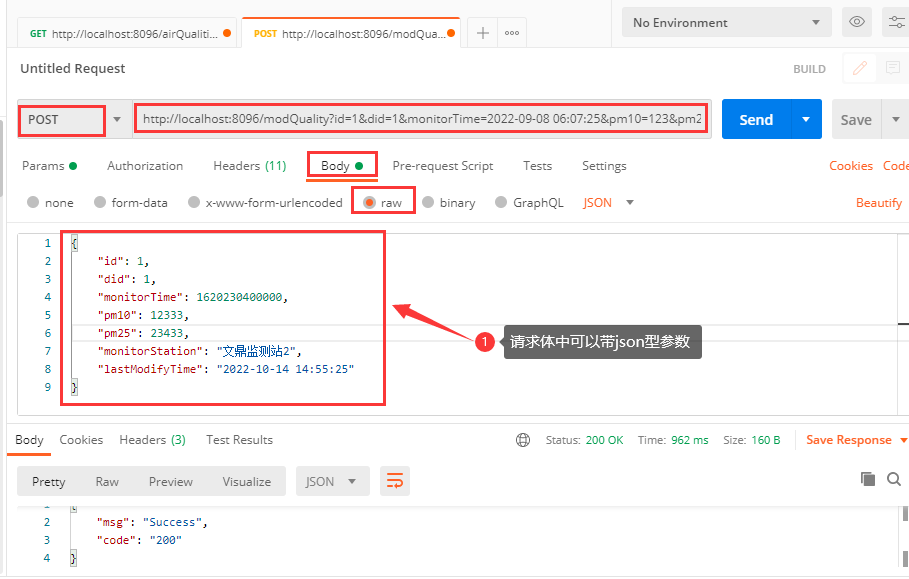Click into the request URL field

click(x=421, y=119)
